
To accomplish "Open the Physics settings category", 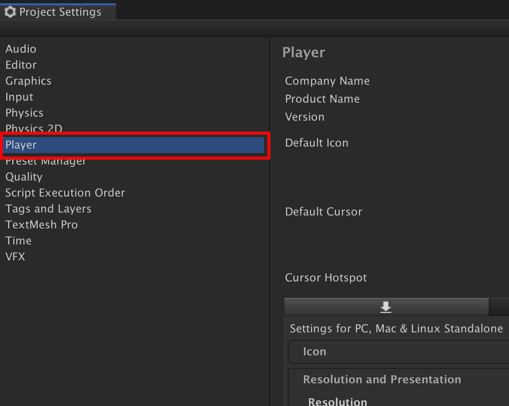I will pyautogui.click(x=24, y=113).
